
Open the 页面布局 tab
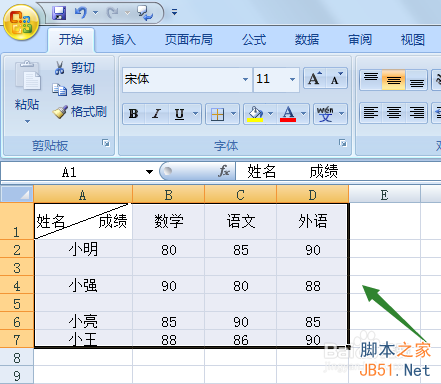189,40
